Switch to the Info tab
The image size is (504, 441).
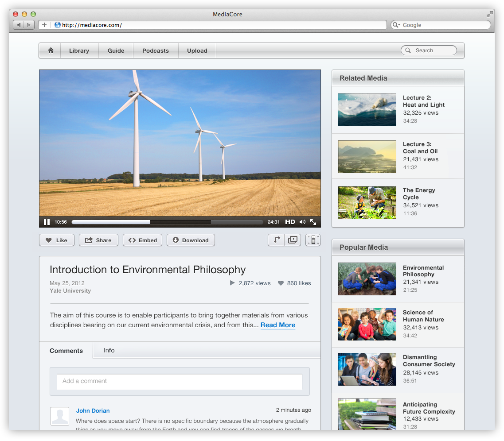[x=109, y=350]
